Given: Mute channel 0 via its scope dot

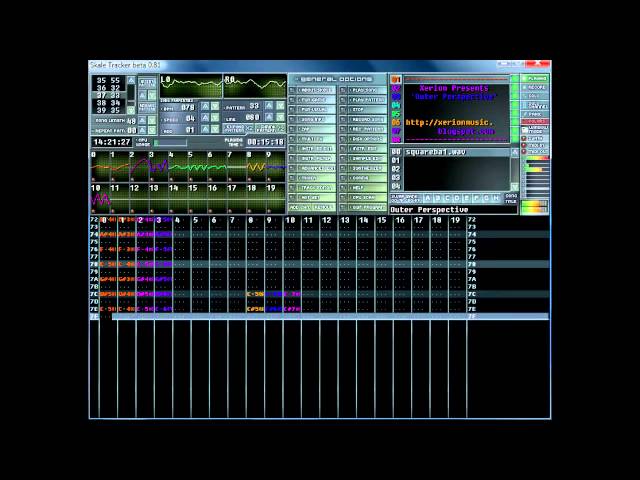Looking at the screenshot, I should pos(93,179).
